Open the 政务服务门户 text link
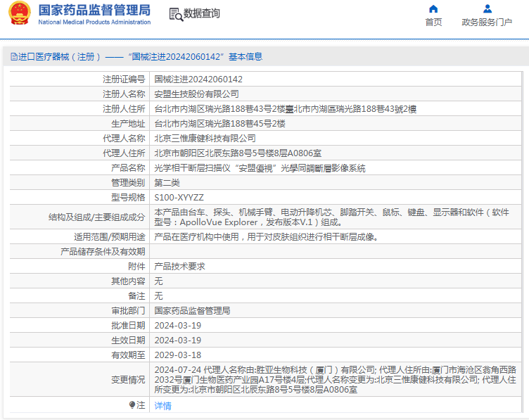The image size is (529, 420). pyautogui.click(x=487, y=23)
